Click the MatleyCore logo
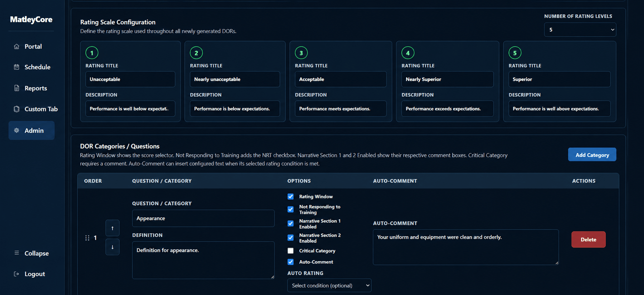 [31, 19]
